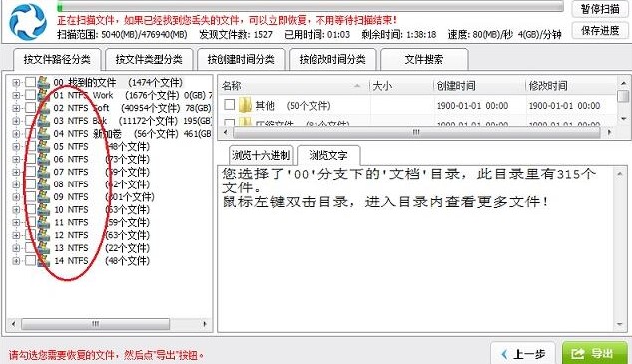The image size is (632, 364).
Task: Click the 其他 (50个文件) folder name
Action: (293, 106)
